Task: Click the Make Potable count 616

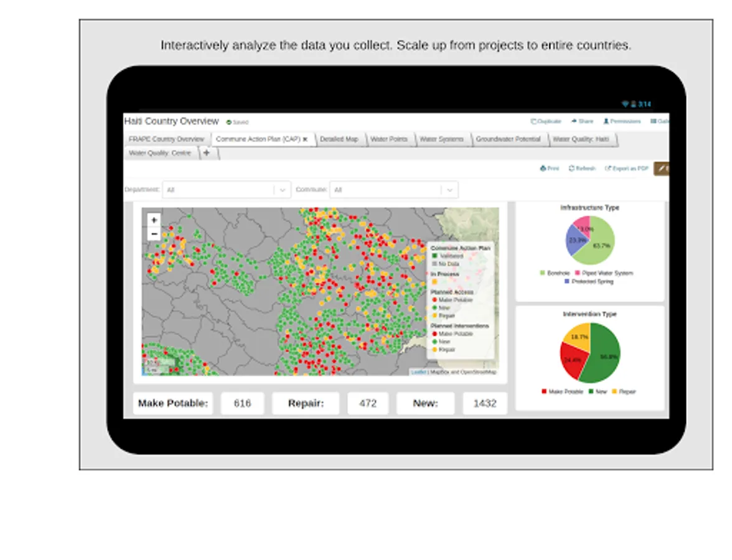Action: tap(242, 403)
